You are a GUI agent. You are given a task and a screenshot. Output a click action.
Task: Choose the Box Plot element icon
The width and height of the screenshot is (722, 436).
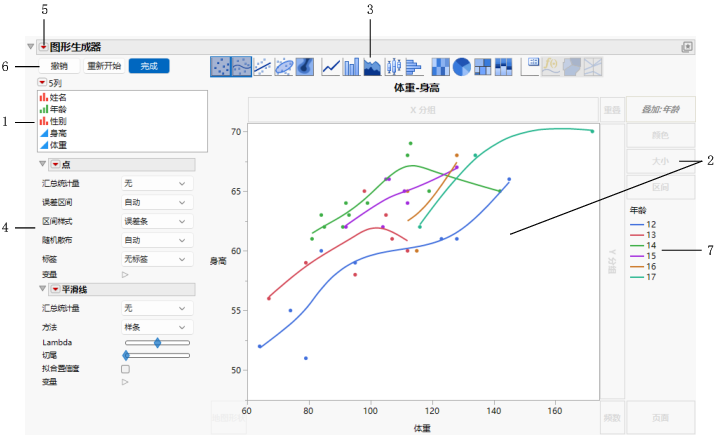(394, 67)
